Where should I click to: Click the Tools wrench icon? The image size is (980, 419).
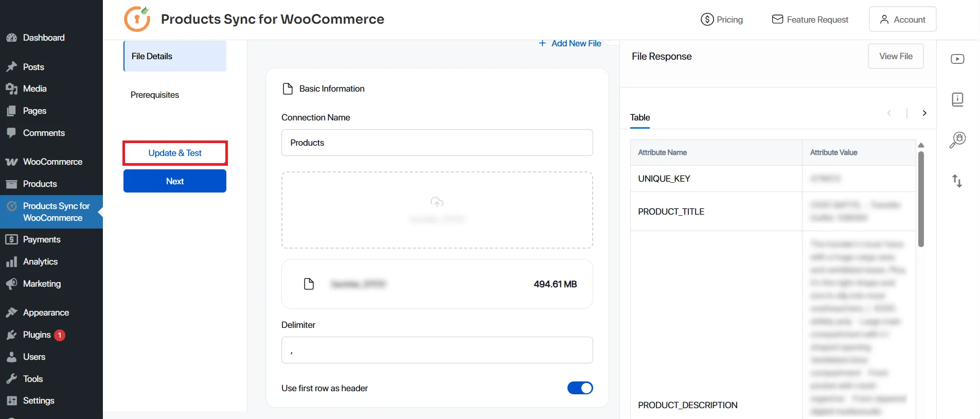coord(11,379)
